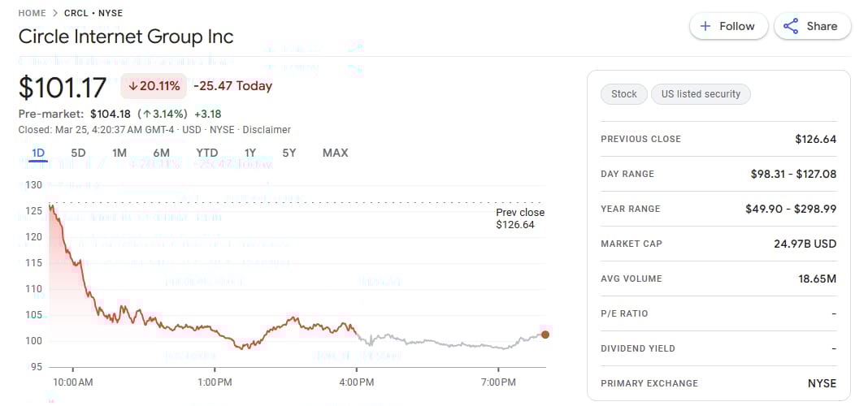Switch to the 5D chart tab

point(78,153)
